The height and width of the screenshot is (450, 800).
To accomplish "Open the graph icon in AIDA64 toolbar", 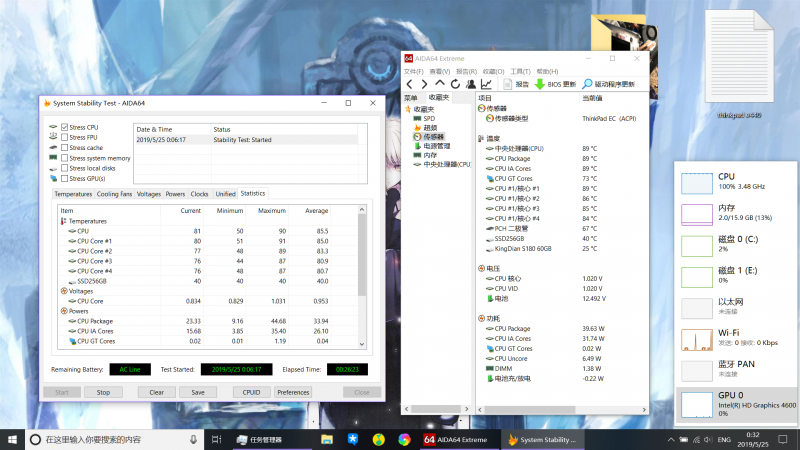I will 486,84.
